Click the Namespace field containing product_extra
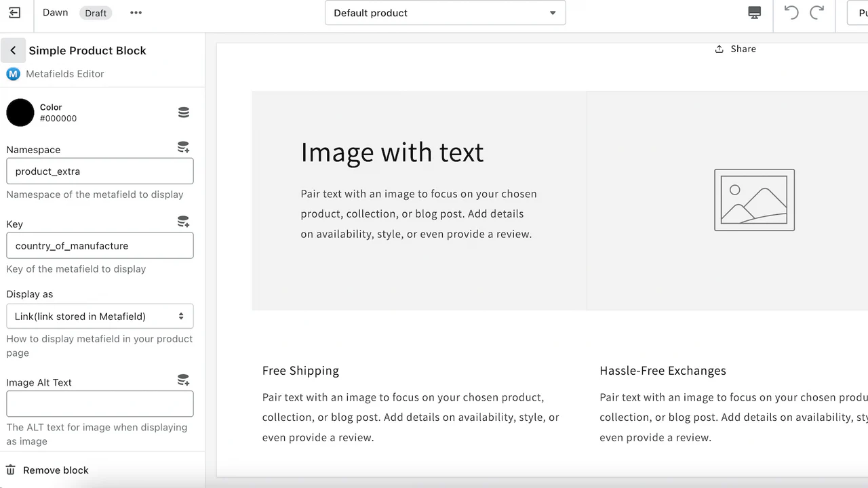This screenshot has width=868, height=488. coord(100,171)
